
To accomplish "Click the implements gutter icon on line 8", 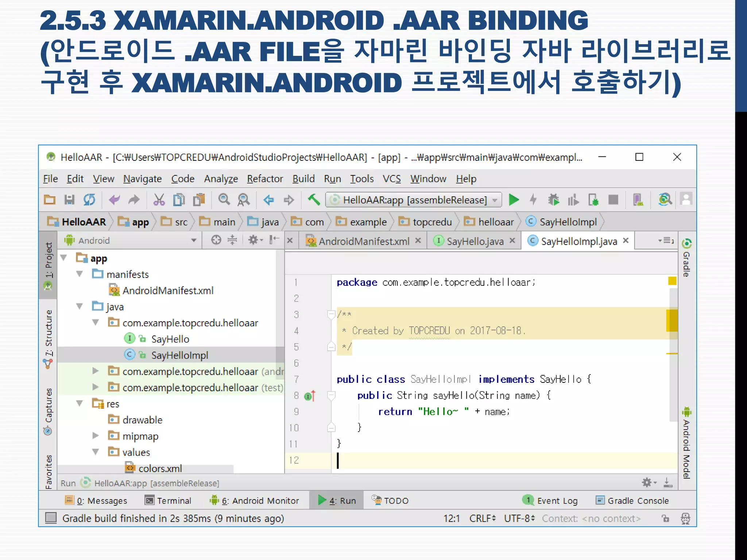I will [x=309, y=396].
